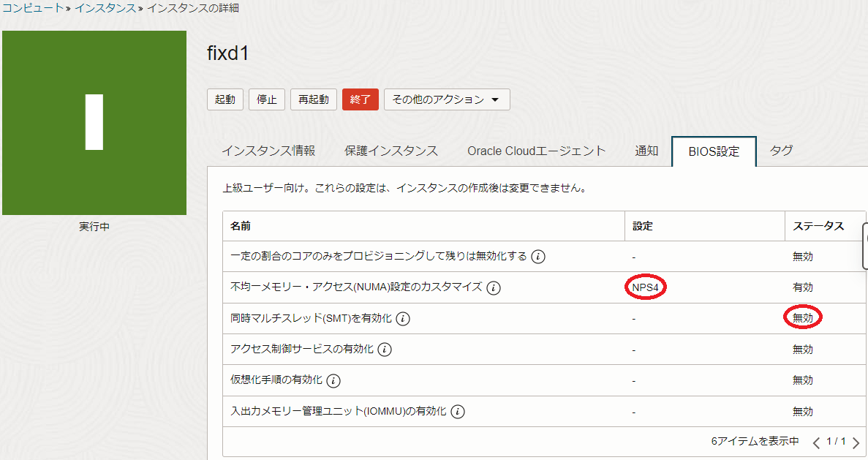This screenshot has height=460, width=868.
Task: Open the 通知 tab
Action: click(646, 151)
